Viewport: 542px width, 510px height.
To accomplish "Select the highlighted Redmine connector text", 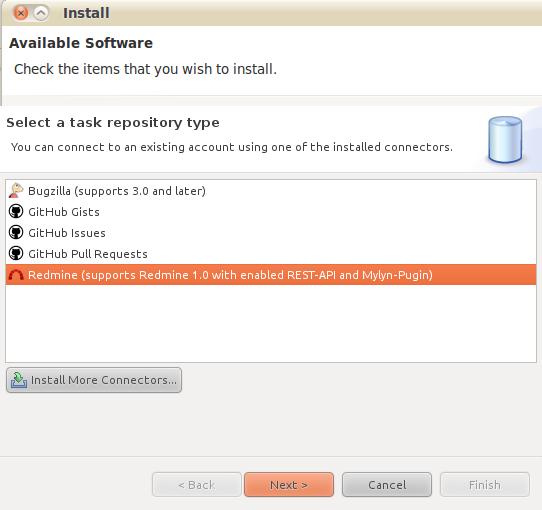I will coord(230,275).
